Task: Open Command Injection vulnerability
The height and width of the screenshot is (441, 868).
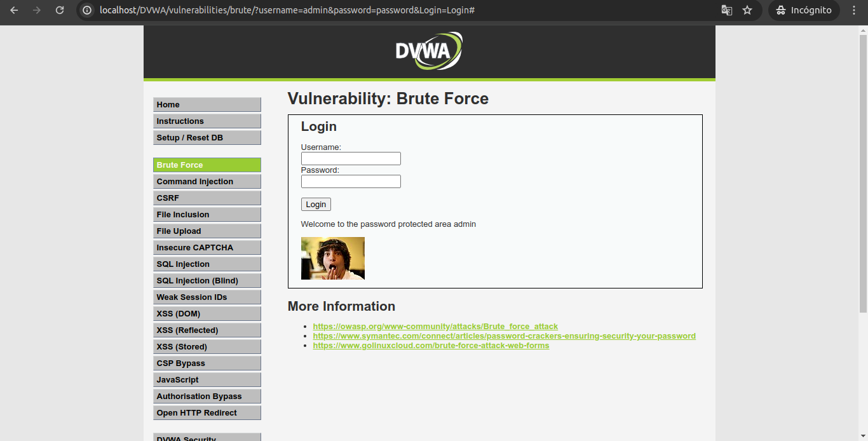Action: coord(207,182)
